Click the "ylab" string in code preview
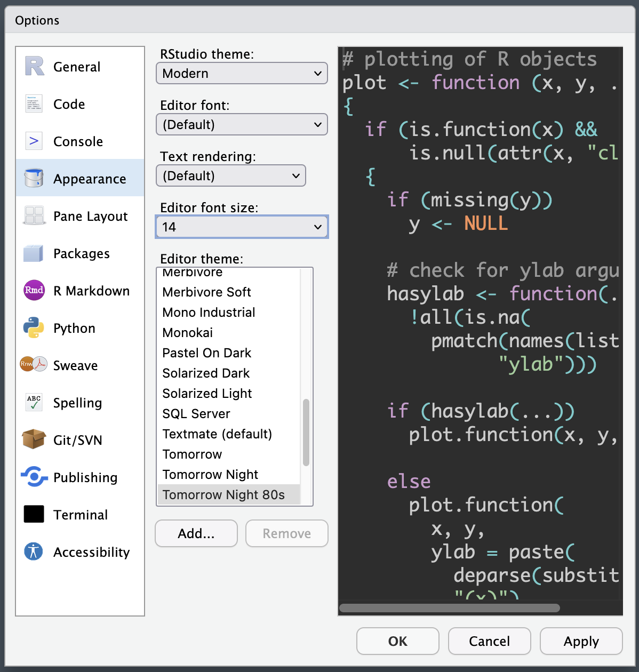 (x=530, y=364)
